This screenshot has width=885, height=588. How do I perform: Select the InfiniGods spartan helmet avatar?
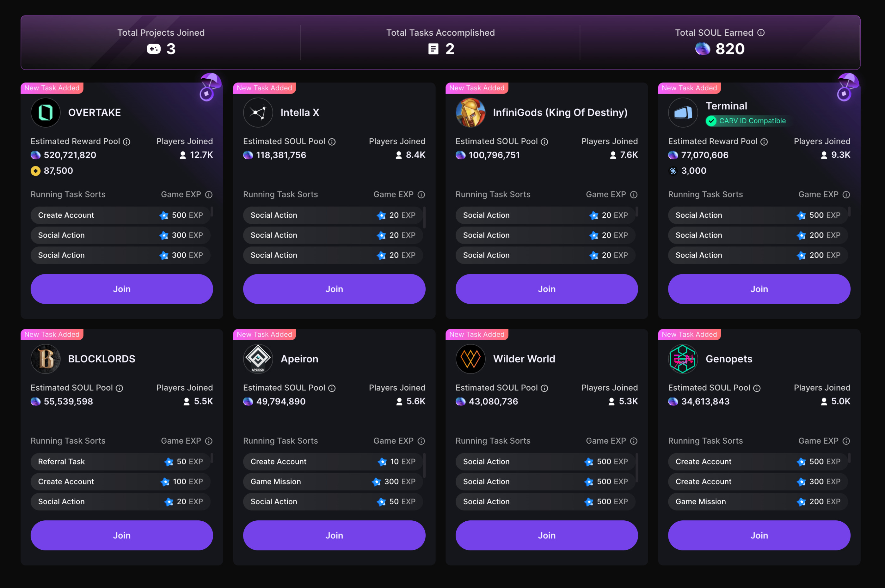(470, 112)
